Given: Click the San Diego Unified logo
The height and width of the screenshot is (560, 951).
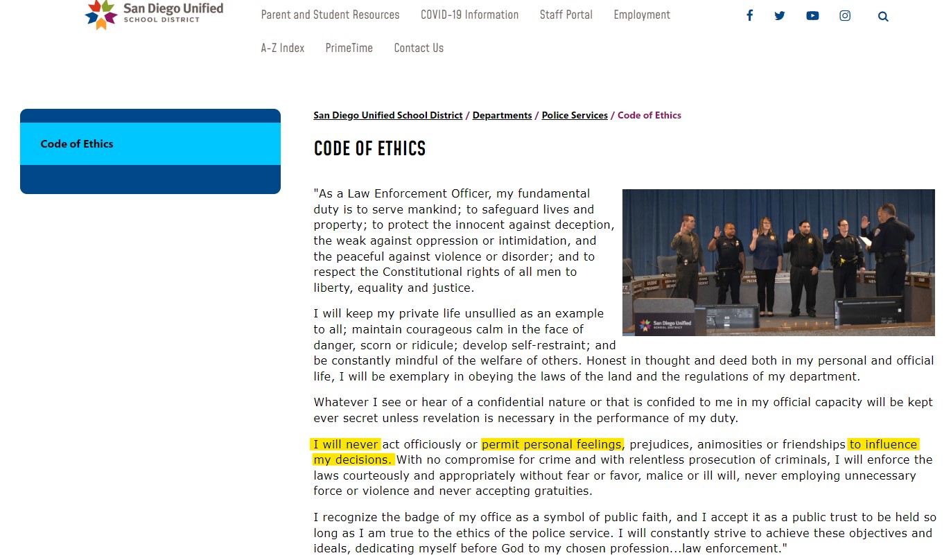Looking at the screenshot, I should [x=154, y=14].
